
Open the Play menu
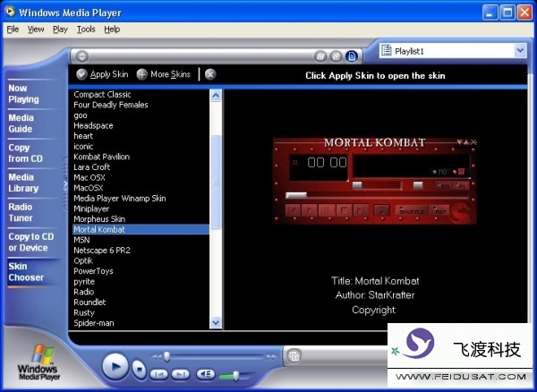tap(60, 30)
